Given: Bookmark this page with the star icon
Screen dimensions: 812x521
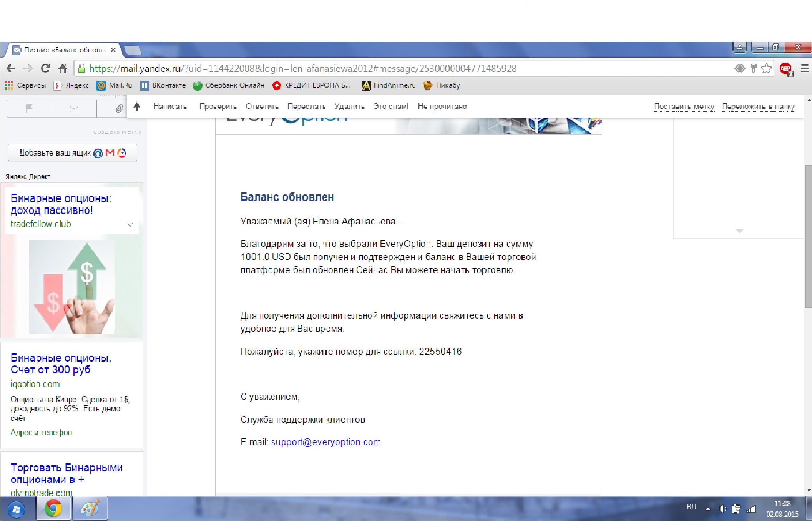Looking at the screenshot, I should pyautogui.click(x=766, y=68).
